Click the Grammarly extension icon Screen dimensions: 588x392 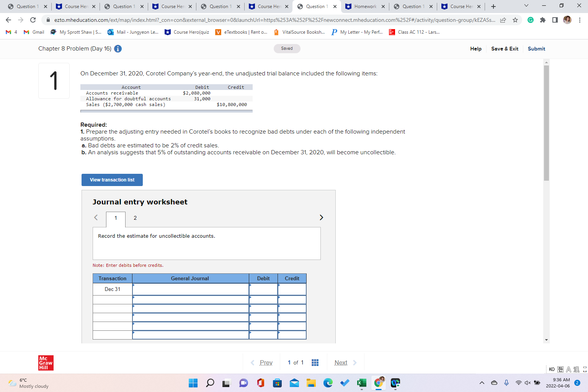pos(530,20)
